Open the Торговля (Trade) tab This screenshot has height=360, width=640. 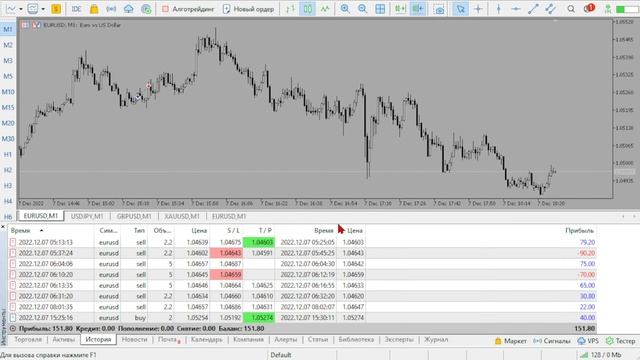coord(28,339)
